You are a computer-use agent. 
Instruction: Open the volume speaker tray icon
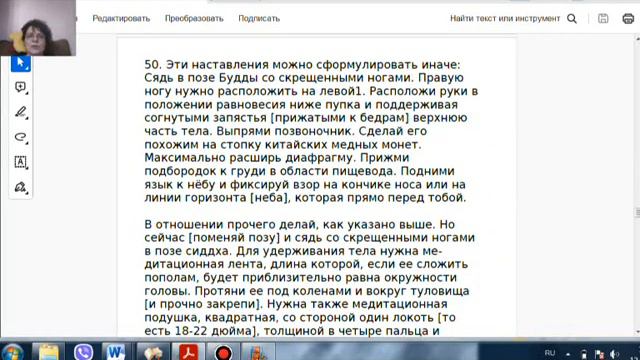pyautogui.click(x=613, y=354)
